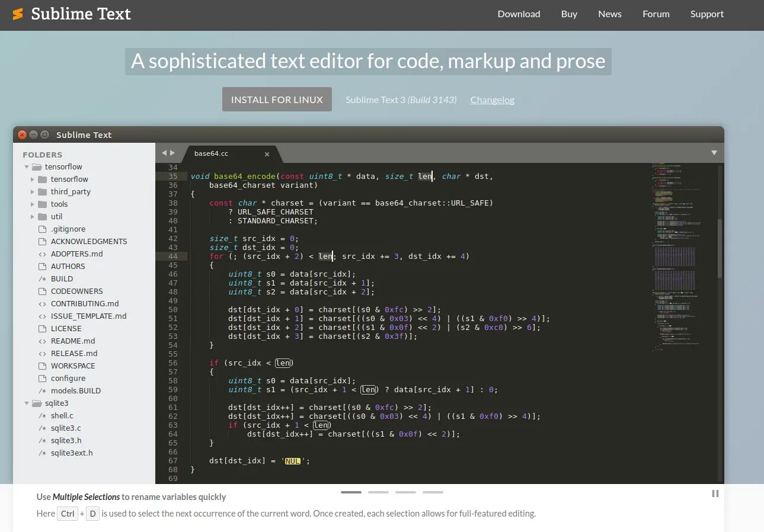Click the markup icon next to ISSUE_TEMPLATE.md
The image size is (764, 532).
[42, 316]
